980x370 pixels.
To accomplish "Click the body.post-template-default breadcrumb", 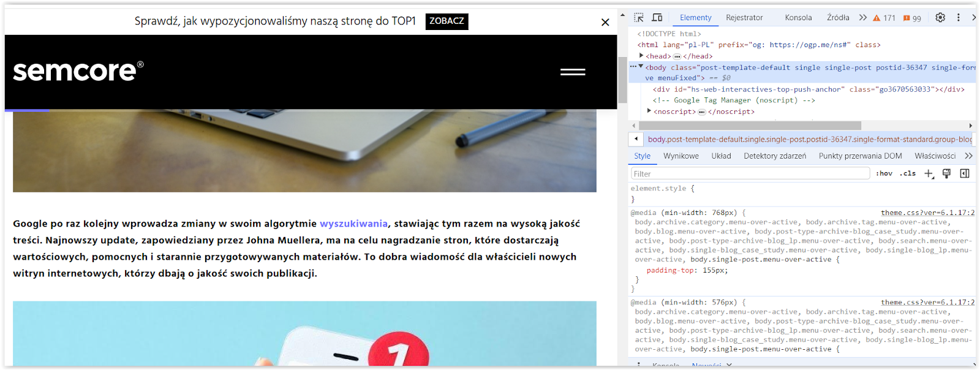I will click(810, 140).
